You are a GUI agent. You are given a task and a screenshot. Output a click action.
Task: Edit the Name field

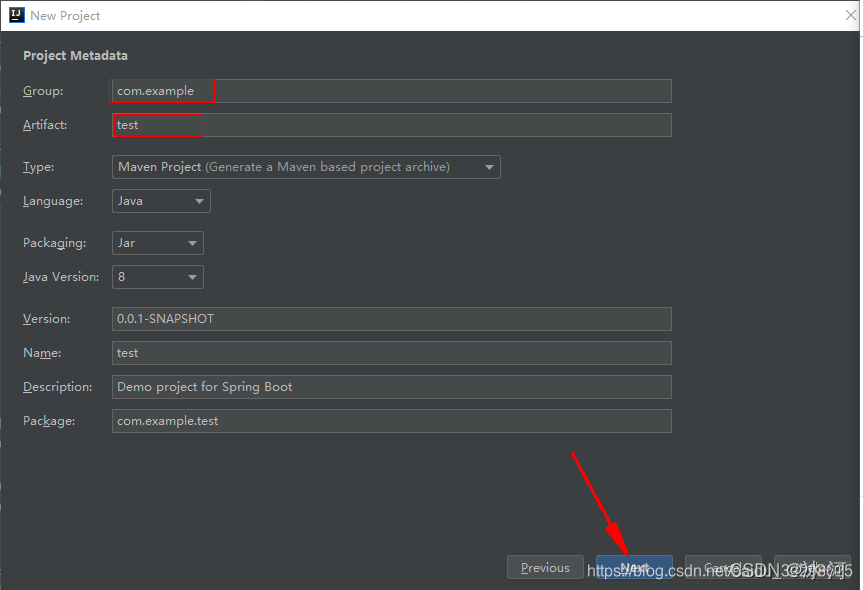pyautogui.click(x=391, y=353)
